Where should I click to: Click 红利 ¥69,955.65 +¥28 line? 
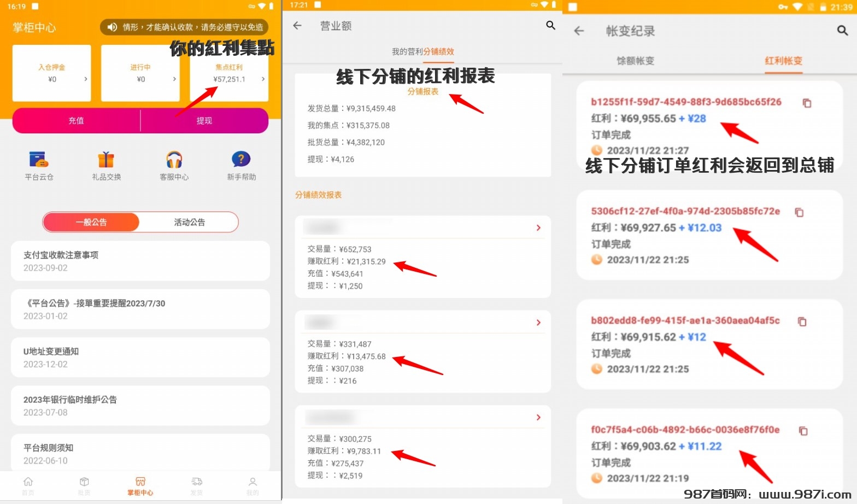pyautogui.click(x=648, y=119)
